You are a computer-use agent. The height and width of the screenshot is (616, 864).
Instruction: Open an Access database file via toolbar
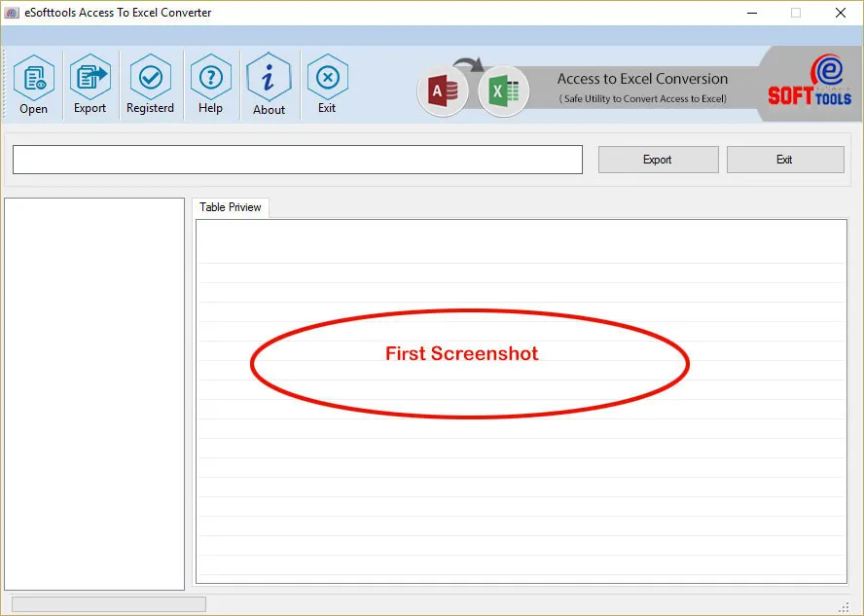click(x=34, y=85)
